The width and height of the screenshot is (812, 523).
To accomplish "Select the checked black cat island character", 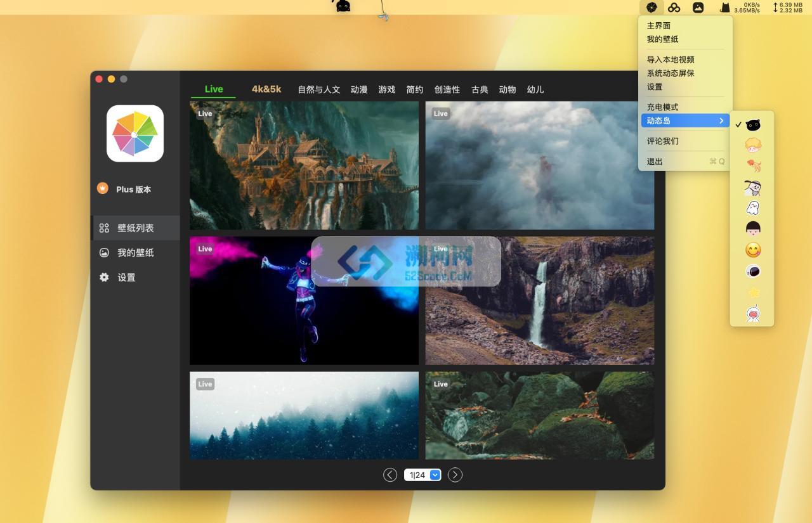I will [x=752, y=125].
